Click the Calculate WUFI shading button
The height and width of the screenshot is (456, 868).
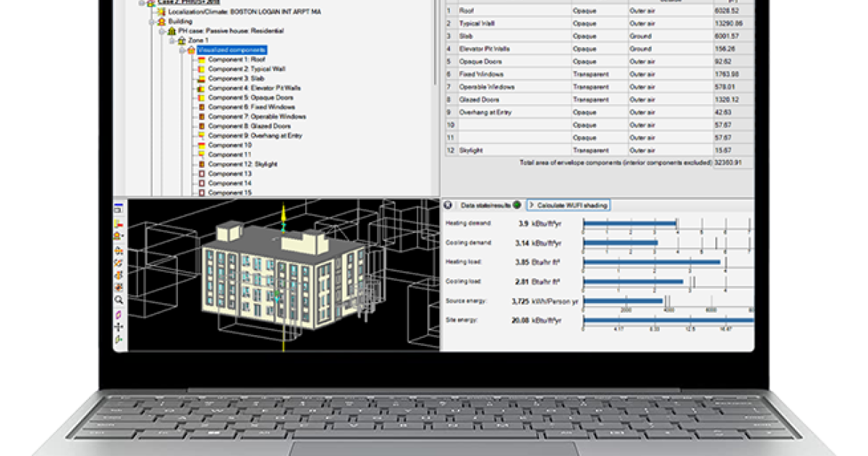tap(569, 206)
